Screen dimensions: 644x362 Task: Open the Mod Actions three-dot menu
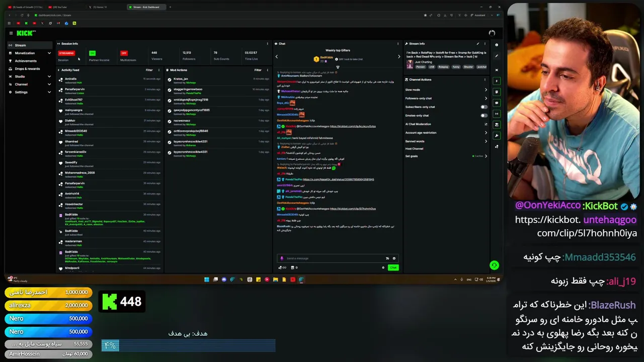[267, 70]
